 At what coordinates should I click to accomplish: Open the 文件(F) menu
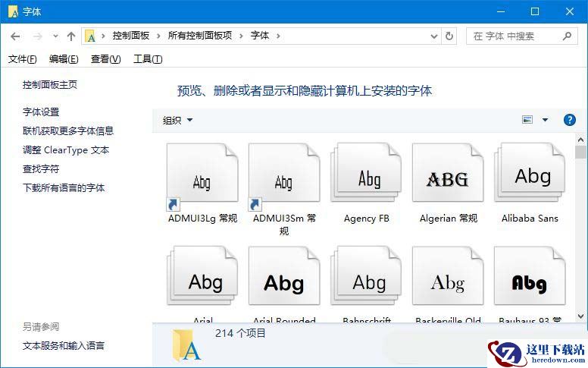point(23,59)
